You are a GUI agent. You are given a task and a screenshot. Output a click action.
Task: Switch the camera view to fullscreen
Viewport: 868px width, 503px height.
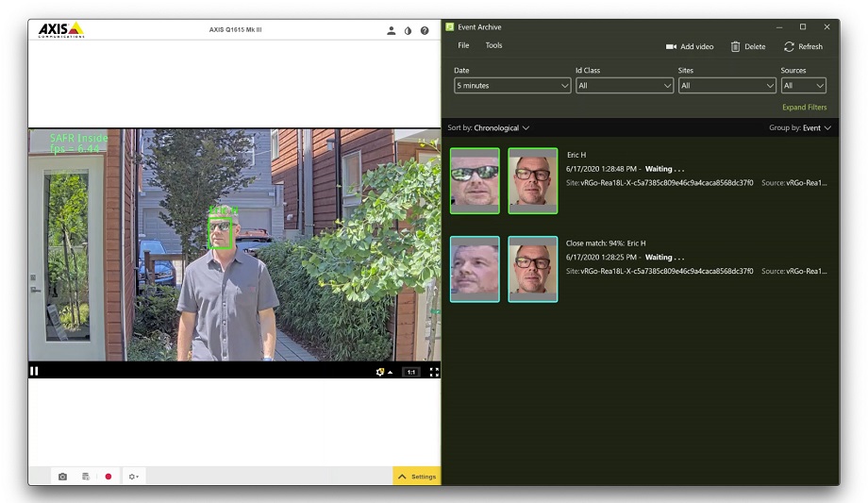coord(435,372)
